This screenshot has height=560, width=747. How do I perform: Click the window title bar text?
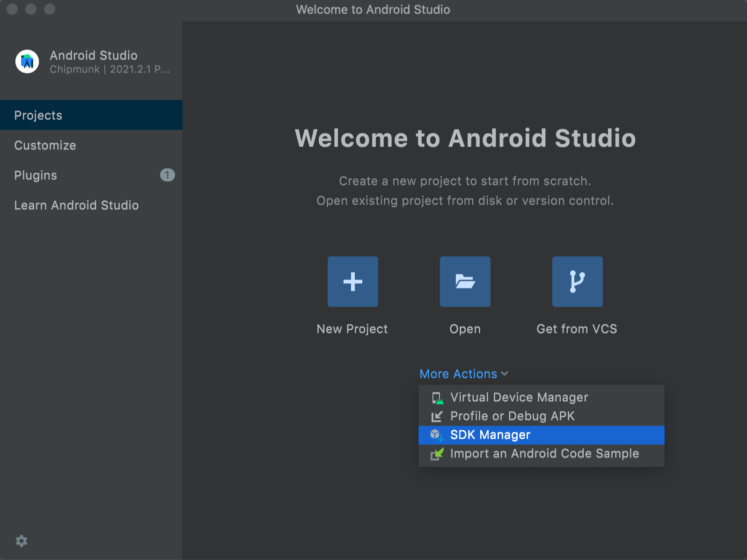[373, 9]
